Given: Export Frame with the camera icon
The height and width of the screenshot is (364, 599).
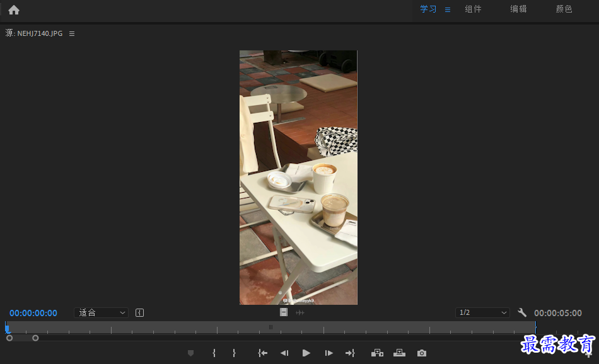Looking at the screenshot, I should [422, 353].
